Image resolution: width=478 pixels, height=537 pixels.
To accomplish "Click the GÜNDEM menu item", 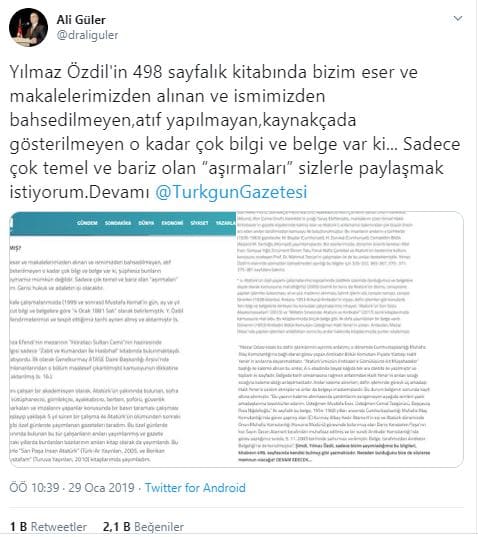I will (x=87, y=223).
